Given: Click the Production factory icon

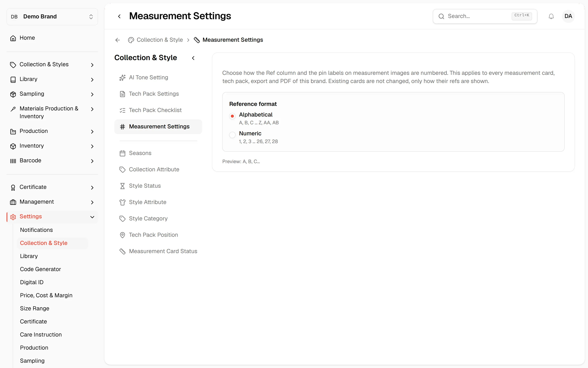Looking at the screenshot, I should [x=13, y=131].
